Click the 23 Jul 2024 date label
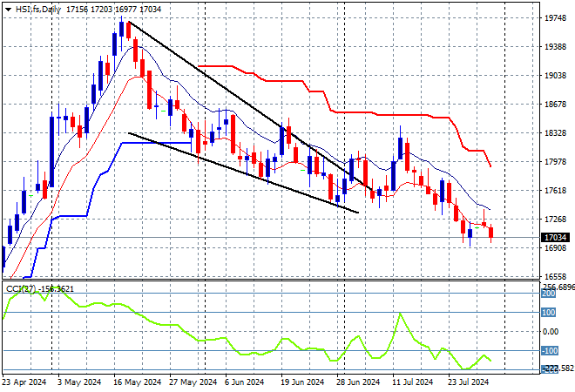Image resolution: width=575 pixels, height=392 pixels. pyautogui.click(x=469, y=382)
